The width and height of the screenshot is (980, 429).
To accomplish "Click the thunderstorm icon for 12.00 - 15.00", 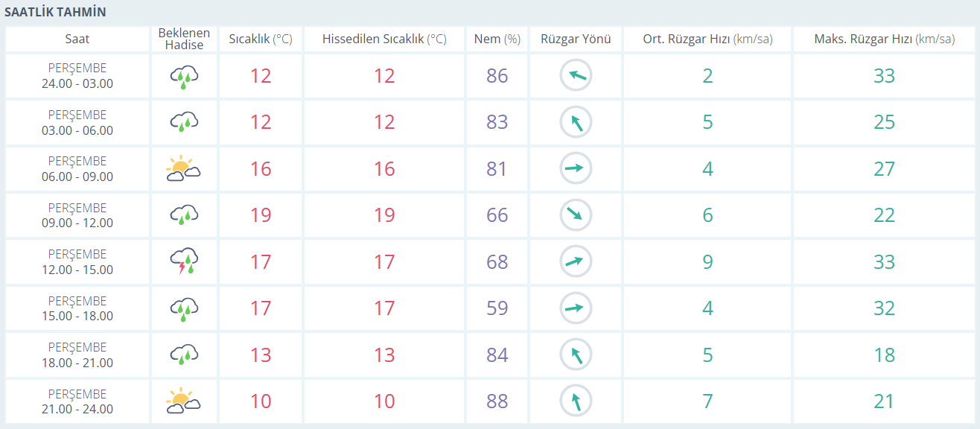I will [184, 262].
